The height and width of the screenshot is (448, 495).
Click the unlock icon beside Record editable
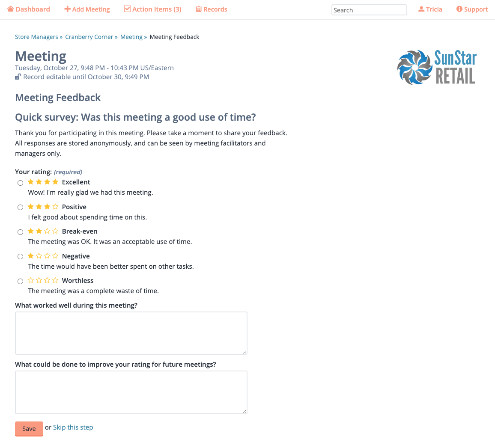[18, 77]
